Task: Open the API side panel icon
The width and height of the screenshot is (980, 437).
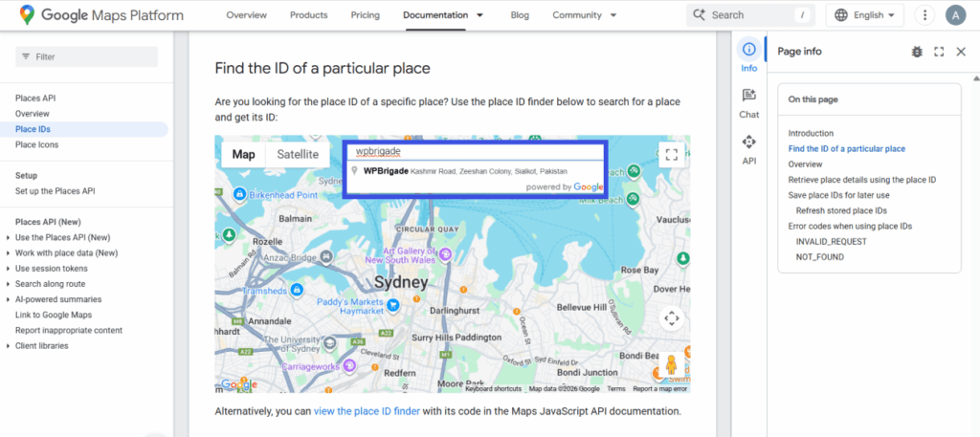Action: [x=748, y=149]
